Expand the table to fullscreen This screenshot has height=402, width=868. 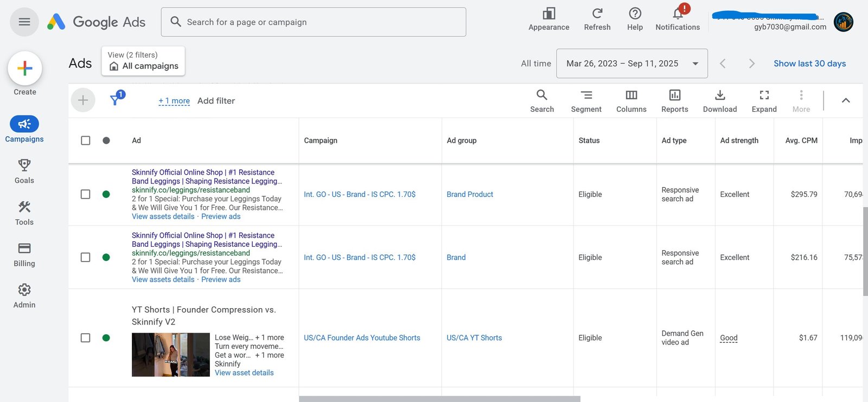764,101
